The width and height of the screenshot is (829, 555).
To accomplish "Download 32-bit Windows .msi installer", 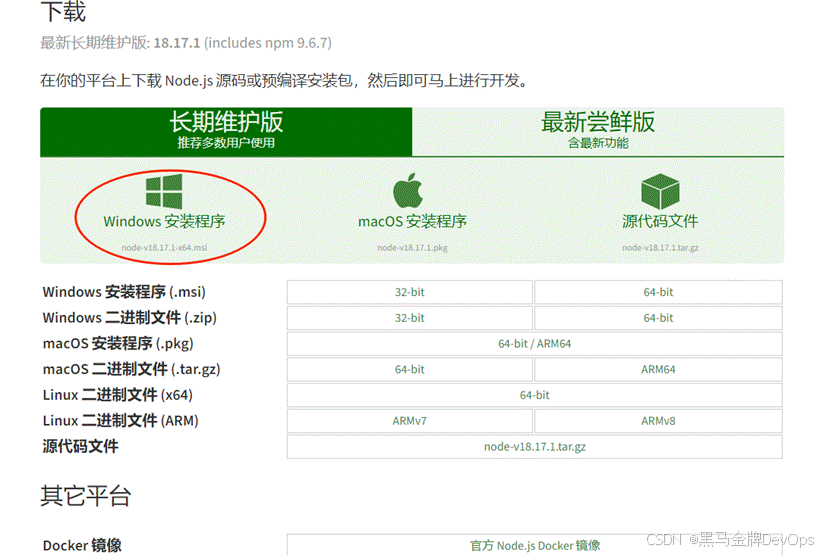I will (x=410, y=292).
